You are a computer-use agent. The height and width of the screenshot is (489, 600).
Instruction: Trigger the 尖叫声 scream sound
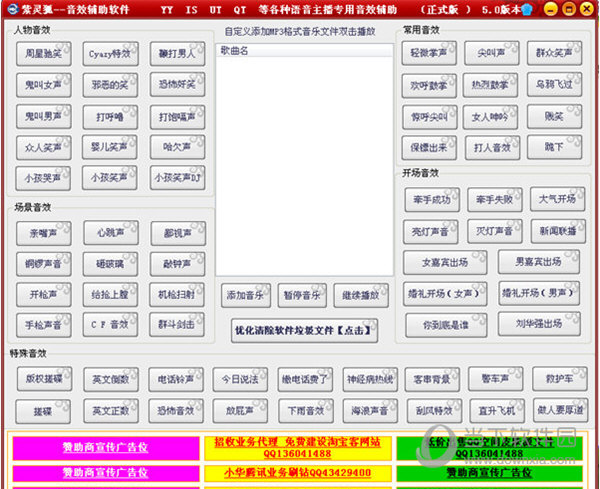(x=492, y=53)
